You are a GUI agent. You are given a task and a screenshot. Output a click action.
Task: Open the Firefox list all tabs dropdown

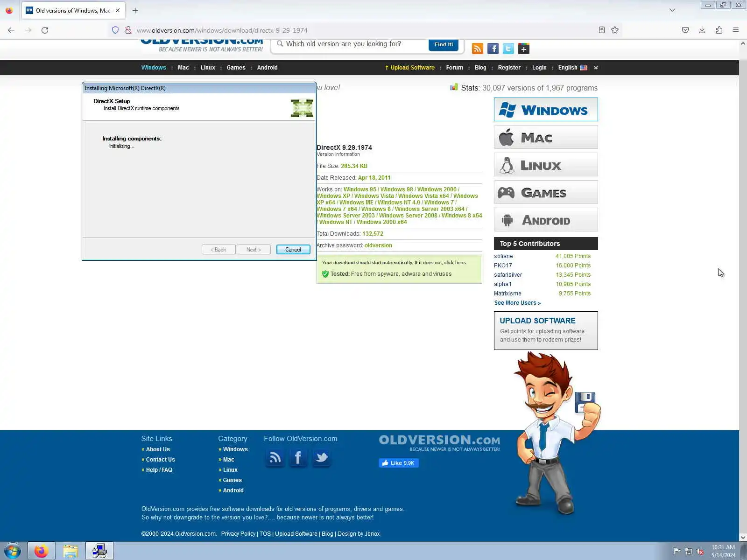tap(672, 10)
